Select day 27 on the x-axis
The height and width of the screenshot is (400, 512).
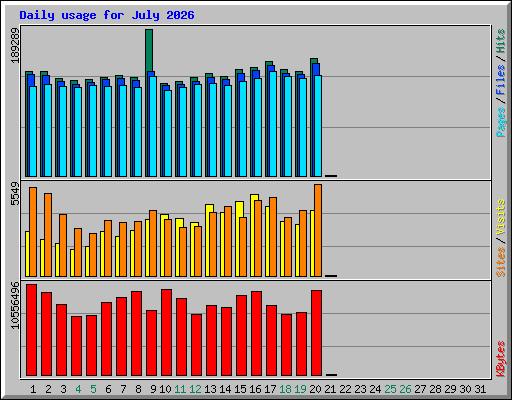[x=421, y=389]
